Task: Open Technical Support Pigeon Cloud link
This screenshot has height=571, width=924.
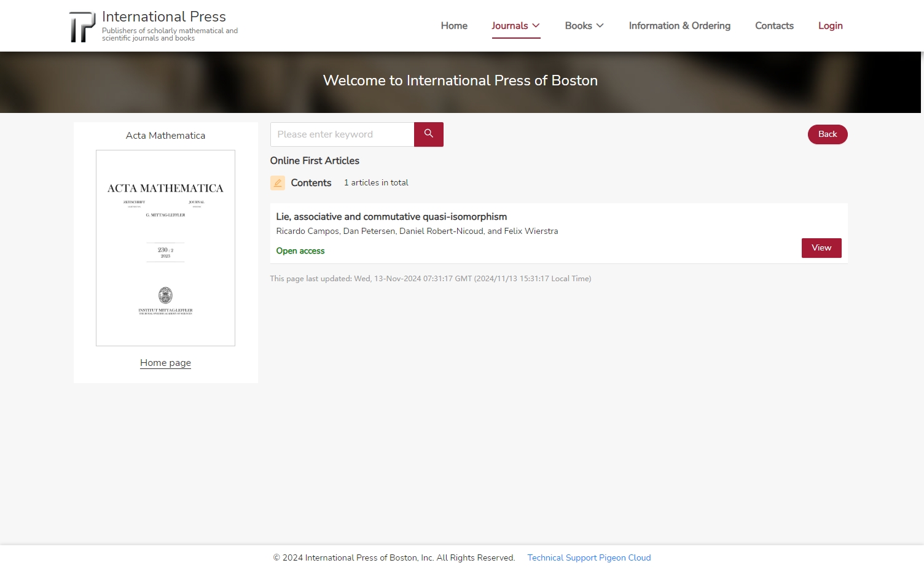Action: [x=589, y=557]
